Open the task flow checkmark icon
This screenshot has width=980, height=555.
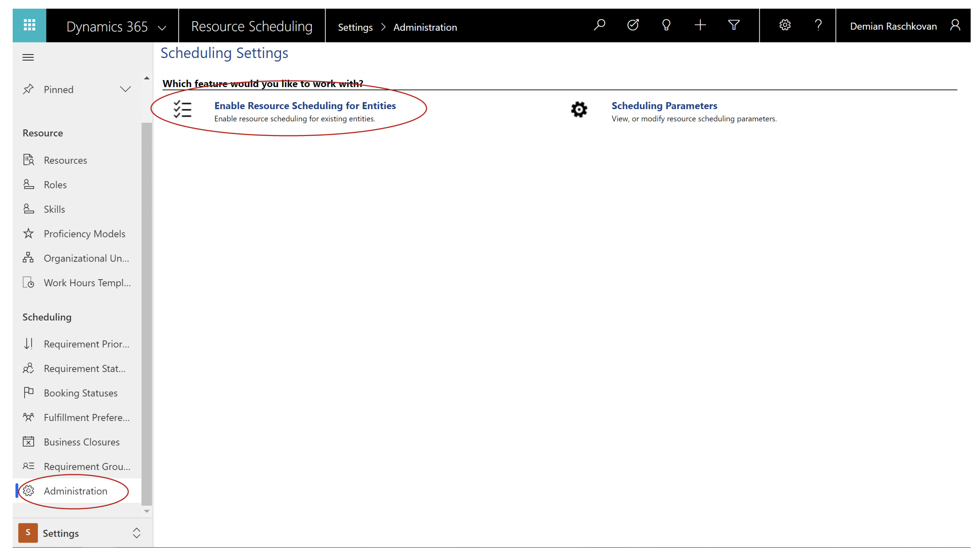(x=633, y=26)
